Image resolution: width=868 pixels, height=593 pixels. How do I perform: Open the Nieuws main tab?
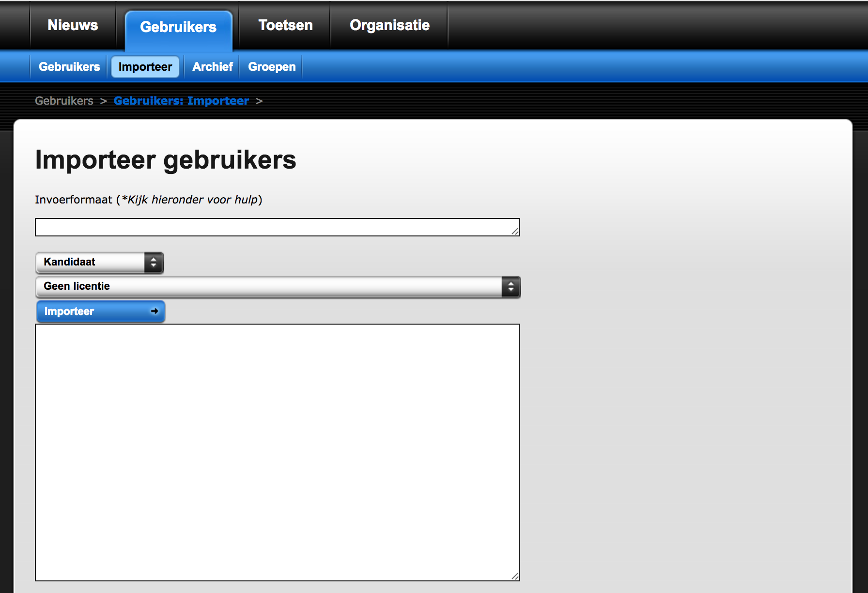(73, 25)
